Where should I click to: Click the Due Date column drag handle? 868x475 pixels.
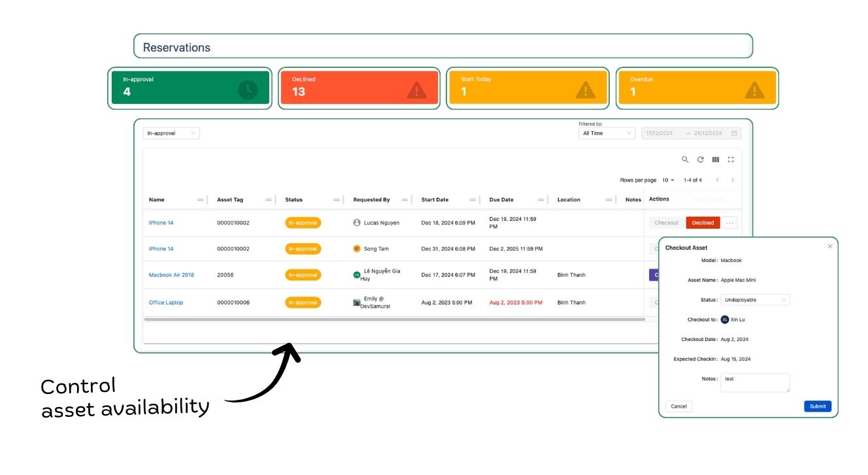coord(541,200)
